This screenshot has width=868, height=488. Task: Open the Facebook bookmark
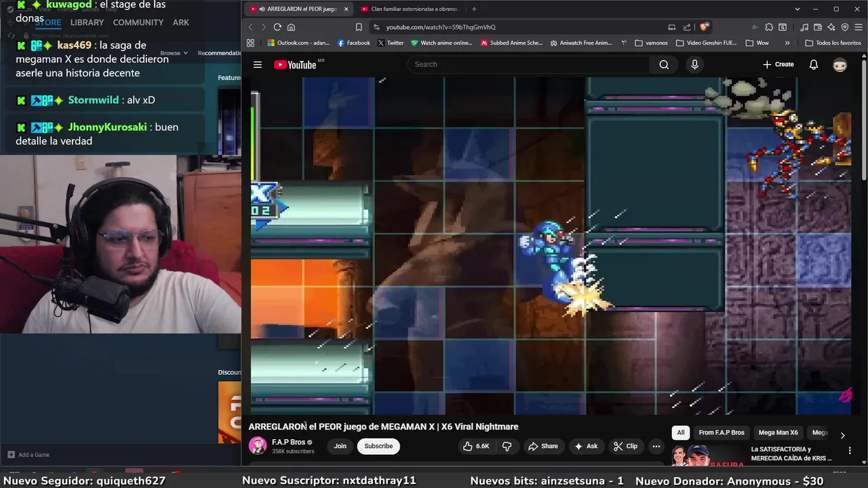pos(353,43)
